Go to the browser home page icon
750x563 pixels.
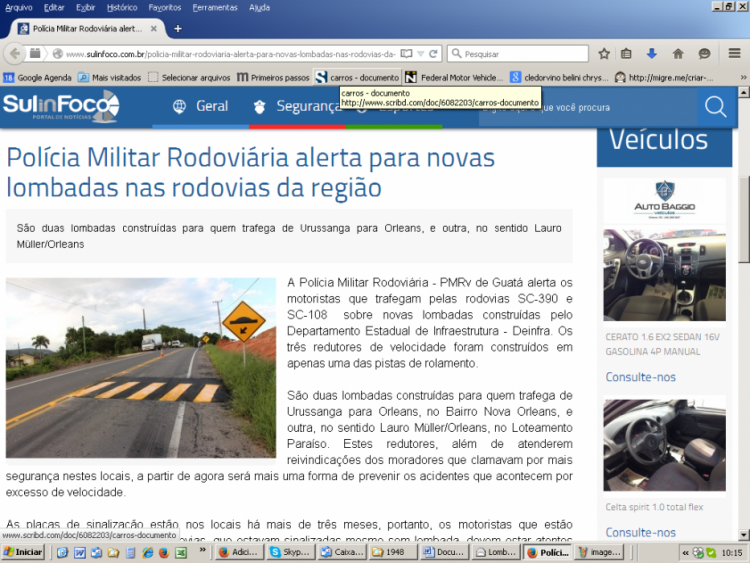(x=678, y=53)
